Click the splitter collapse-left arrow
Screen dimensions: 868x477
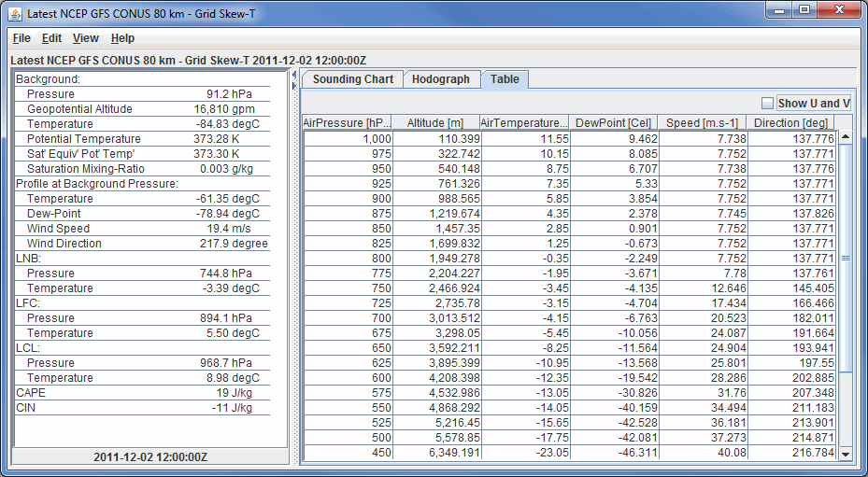(295, 73)
